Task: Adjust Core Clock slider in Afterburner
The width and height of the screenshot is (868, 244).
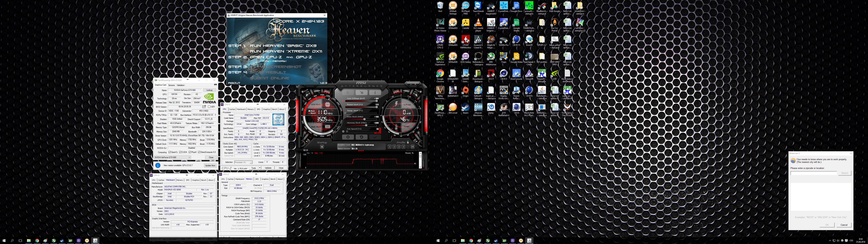Action: pyautogui.click(x=362, y=119)
